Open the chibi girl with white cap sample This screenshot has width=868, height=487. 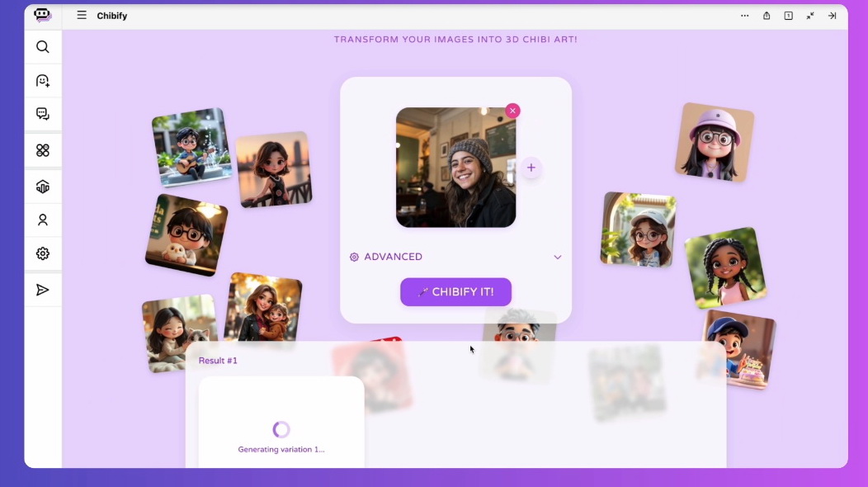point(639,229)
